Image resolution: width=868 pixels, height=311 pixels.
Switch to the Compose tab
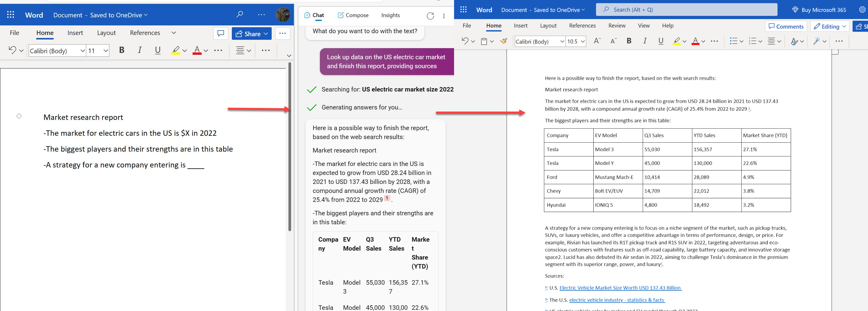[x=353, y=15]
